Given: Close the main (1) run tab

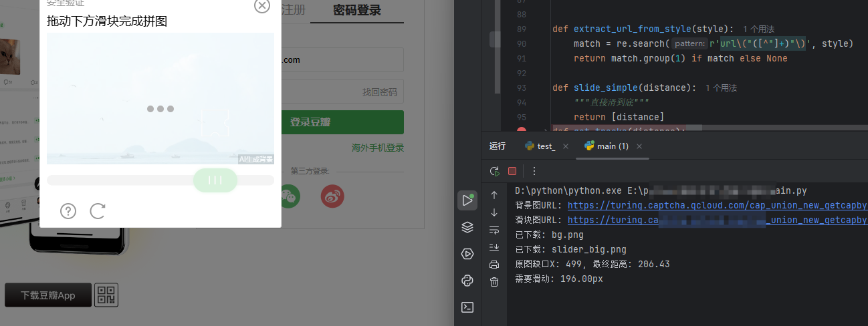Looking at the screenshot, I should coord(639,146).
